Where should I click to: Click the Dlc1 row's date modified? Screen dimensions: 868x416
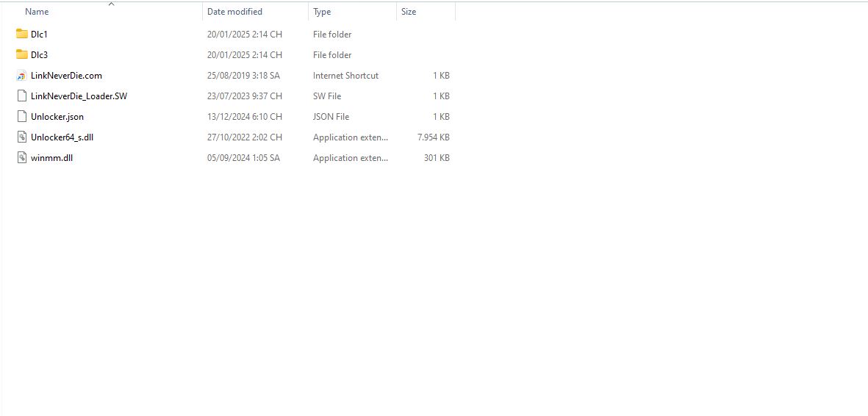pyautogui.click(x=245, y=35)
